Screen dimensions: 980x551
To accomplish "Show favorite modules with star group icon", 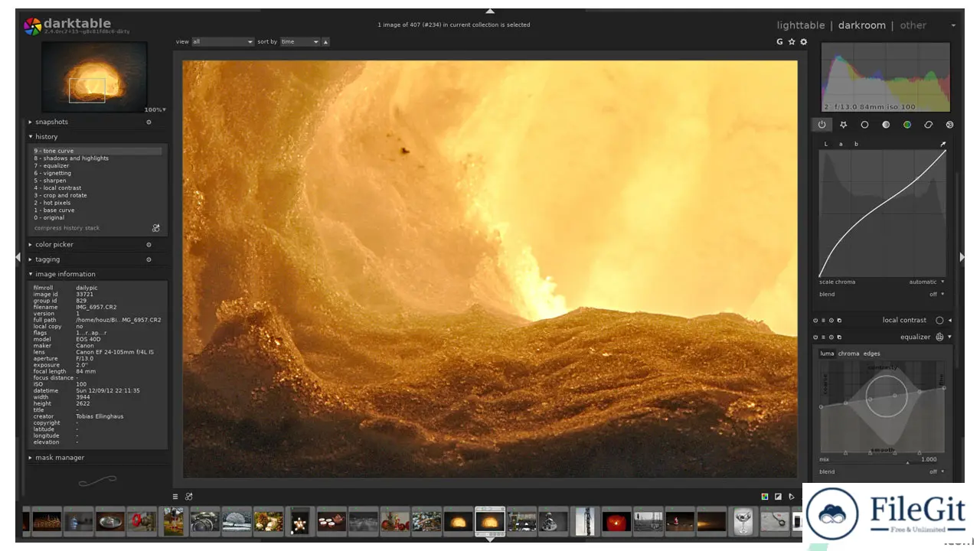I will tap(843, 125).
